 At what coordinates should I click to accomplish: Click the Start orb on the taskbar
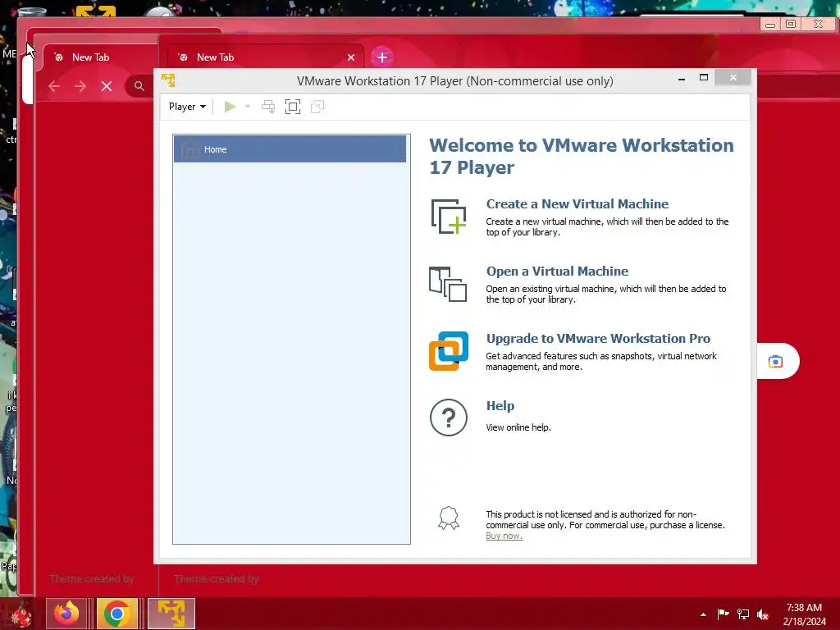pos(21,614)
